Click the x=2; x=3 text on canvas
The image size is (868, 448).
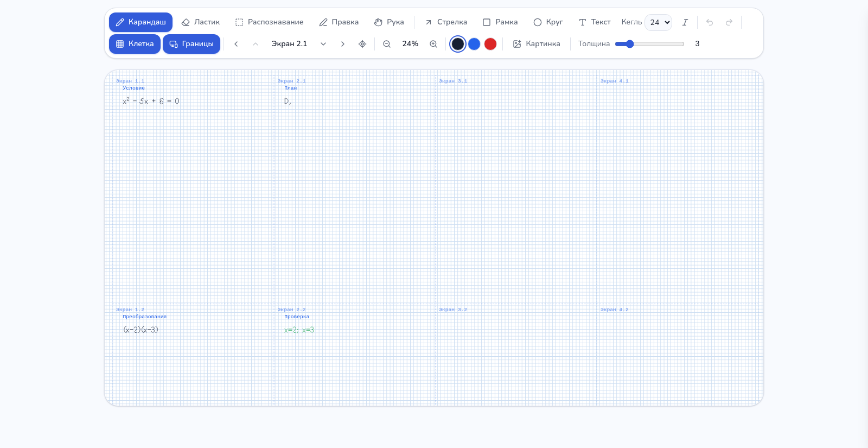(x=299, y=330)
